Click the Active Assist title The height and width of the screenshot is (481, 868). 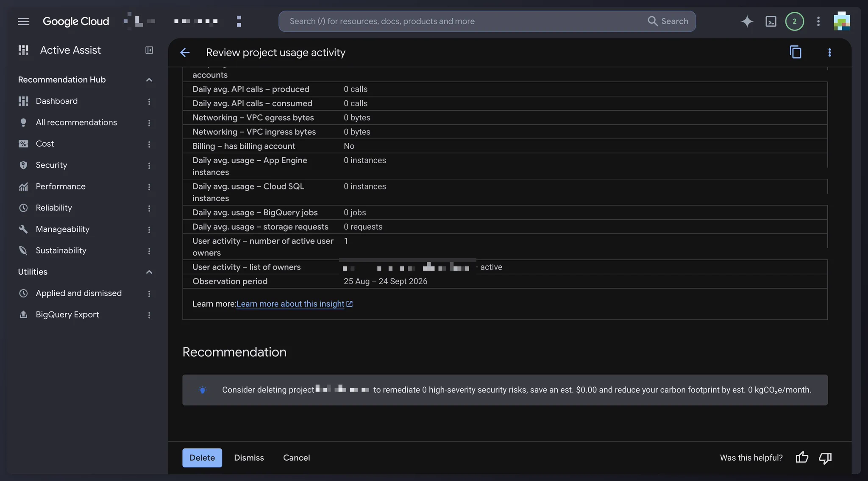click(x=70, y=50)
